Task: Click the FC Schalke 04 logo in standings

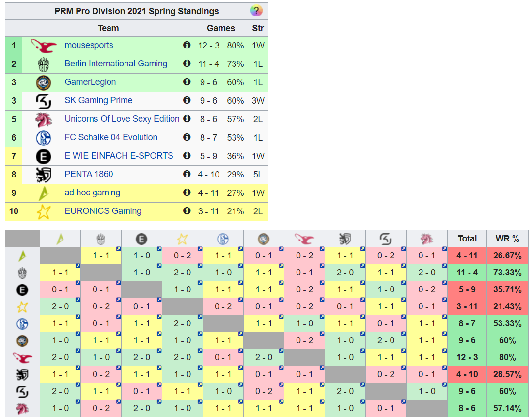Action: click(44, 138)
